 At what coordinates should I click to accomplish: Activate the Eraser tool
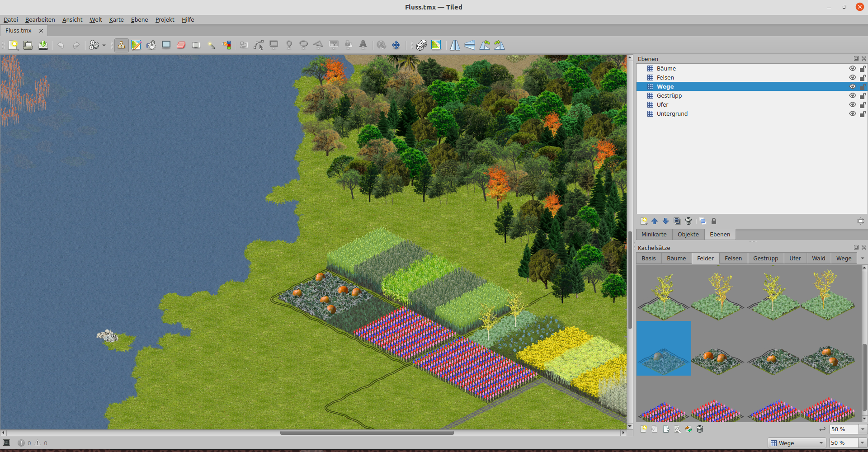[x=181, y=45]
